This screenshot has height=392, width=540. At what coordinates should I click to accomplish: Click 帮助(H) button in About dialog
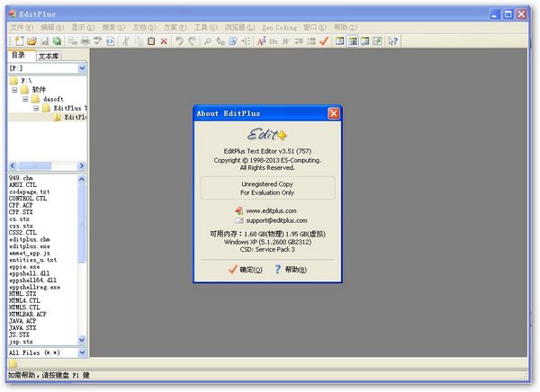tap(291, 270)
